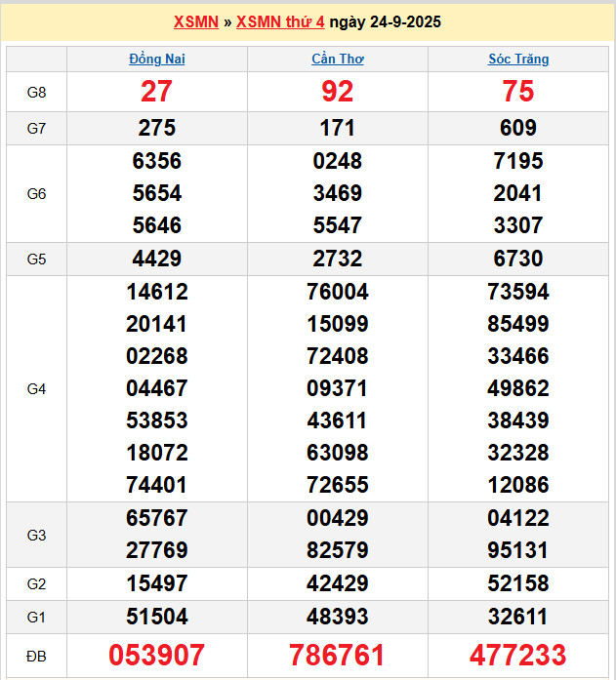The height and width of the screenshot is (680, 616).
Task: Select the G7 number 609
Action: [518, 128]
